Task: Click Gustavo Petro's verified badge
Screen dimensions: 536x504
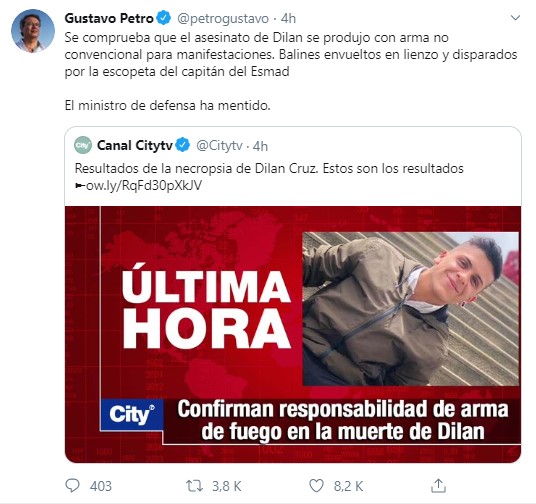Action: point(164,18)
